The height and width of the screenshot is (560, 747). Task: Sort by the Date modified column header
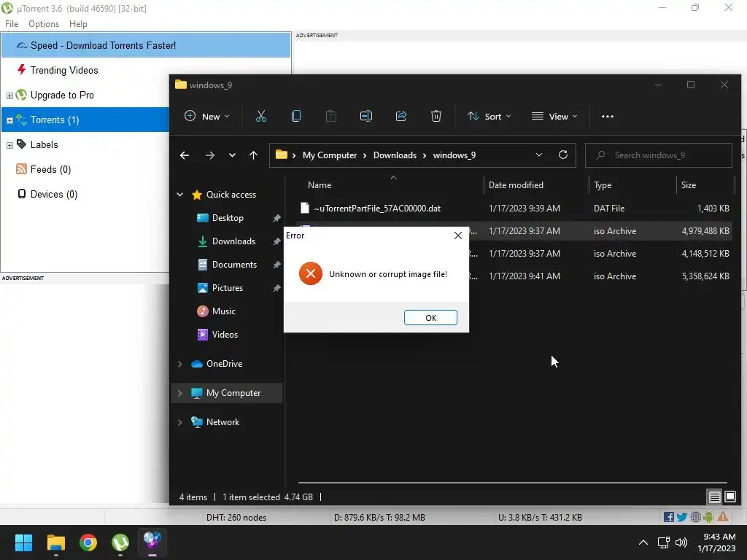(x=516, y=184)
